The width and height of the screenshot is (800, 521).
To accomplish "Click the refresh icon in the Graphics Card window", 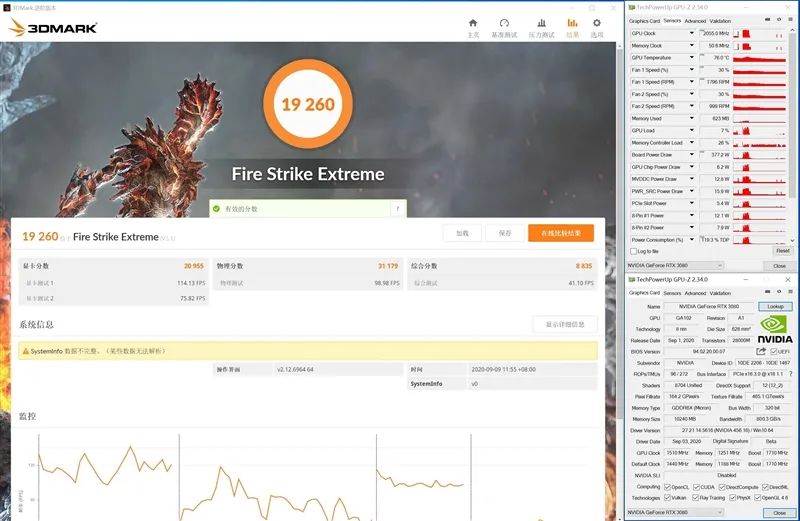I will click(x=779, y=292).
